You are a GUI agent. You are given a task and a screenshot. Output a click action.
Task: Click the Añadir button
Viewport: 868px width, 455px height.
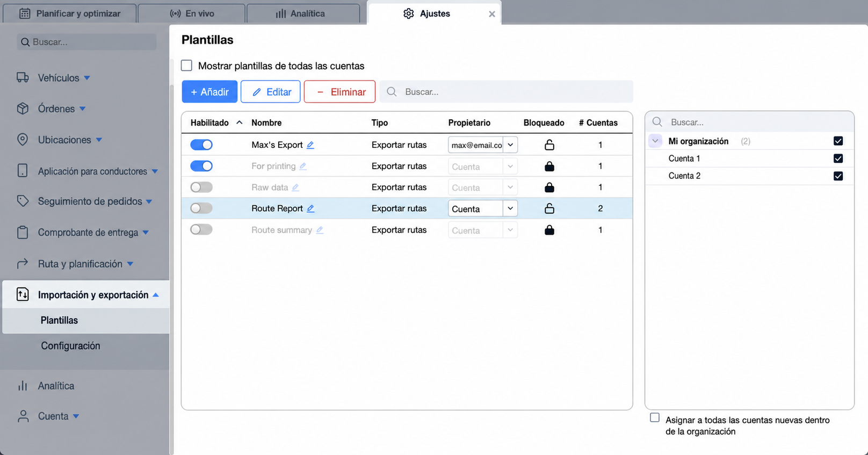coord(209,92)
